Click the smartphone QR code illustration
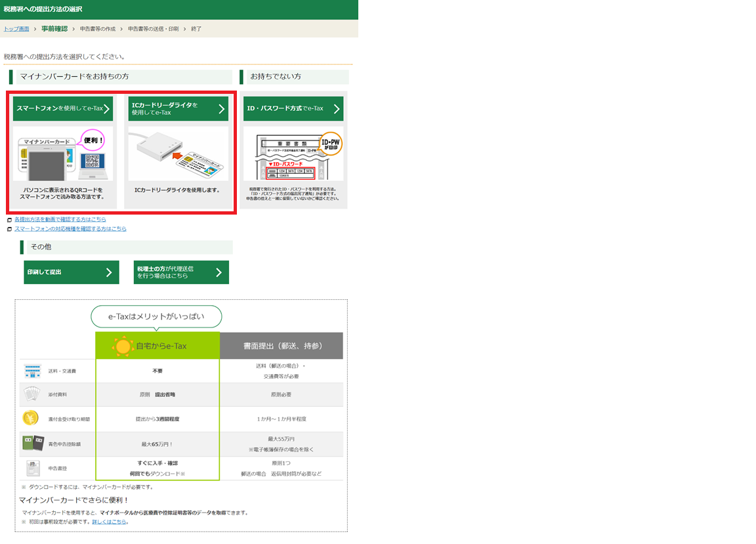The height and width of the screenshot is (544, 756). pyautogui.click(x=63, y=155)
